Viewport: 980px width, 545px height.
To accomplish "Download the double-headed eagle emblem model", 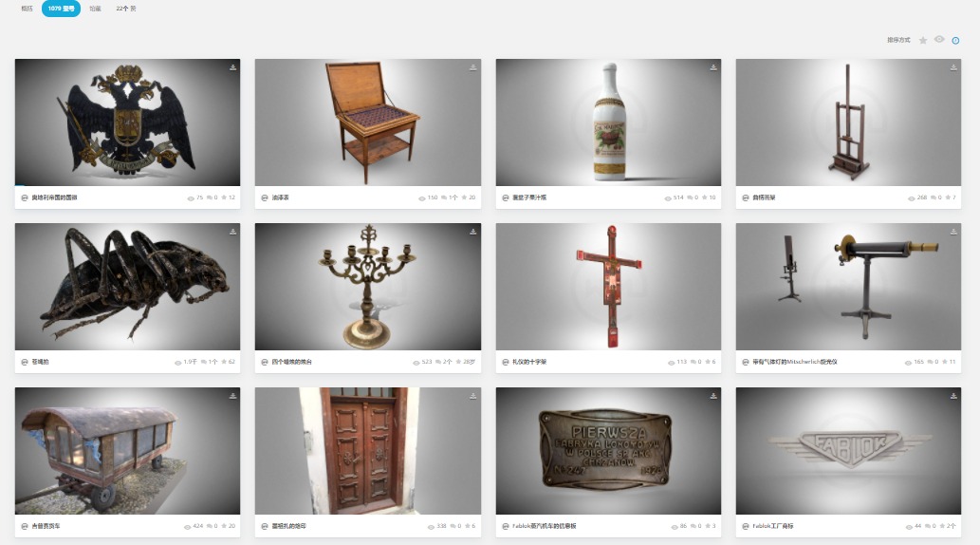I will point(232,67).
